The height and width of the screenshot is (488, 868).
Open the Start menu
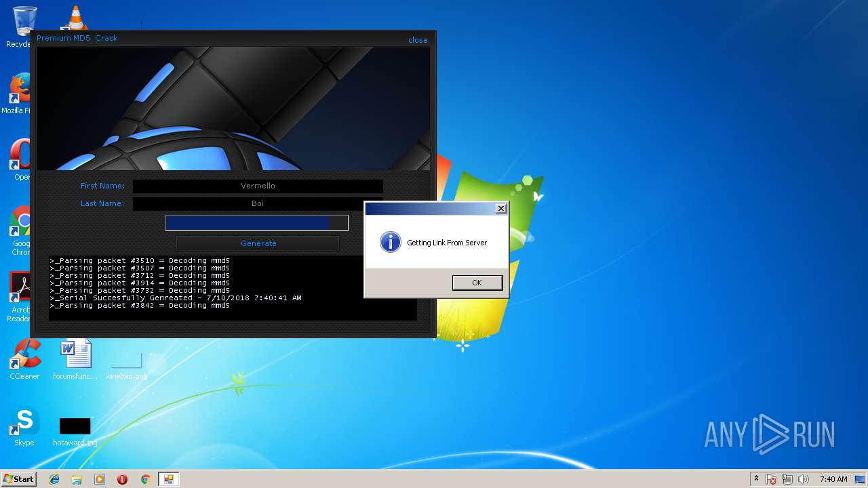coord(18,479)
